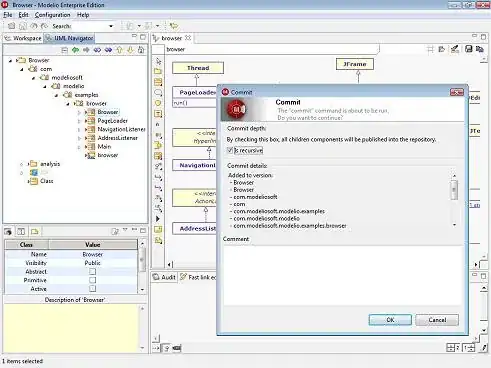Select the 'browser' diagram tree item

tap(107, 155)
